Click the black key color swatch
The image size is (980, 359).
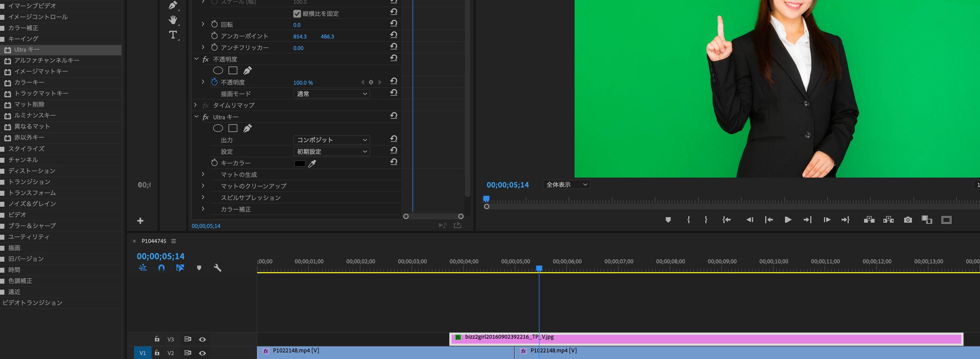[x=300, y=164]
